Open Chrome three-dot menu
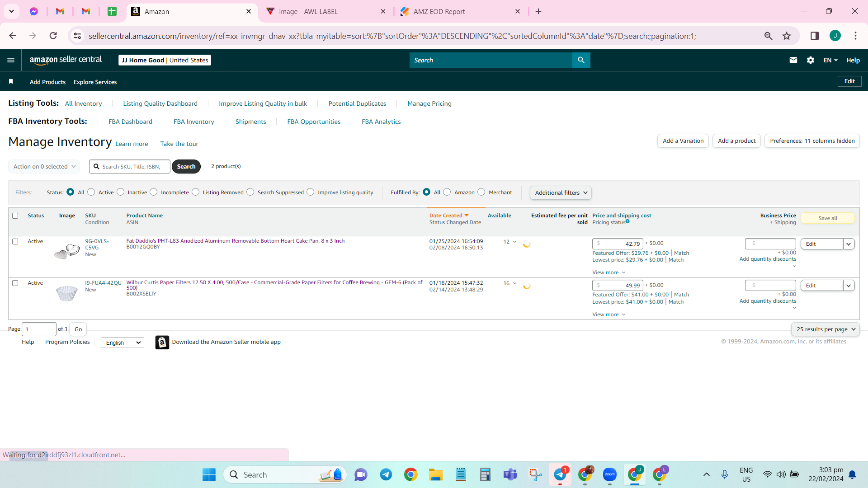The image size is (868, 488). [x=855, y=36]
